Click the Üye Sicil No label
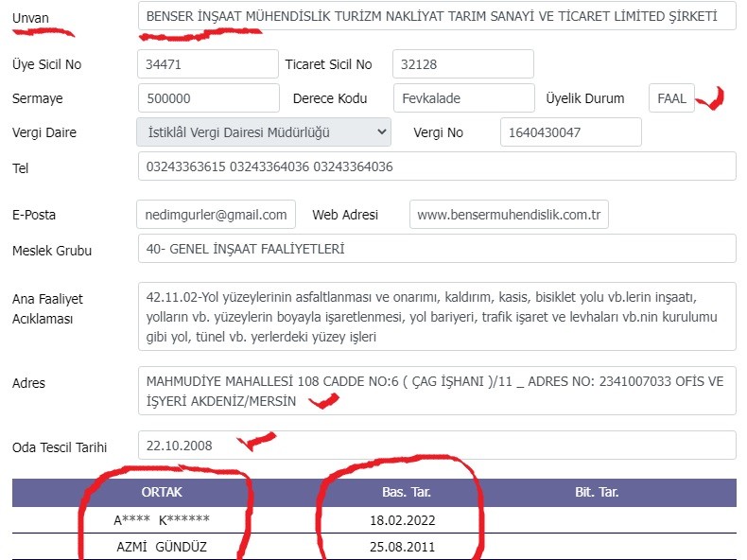The height and width of the screenshot is (560, 747). coord(46,64)
